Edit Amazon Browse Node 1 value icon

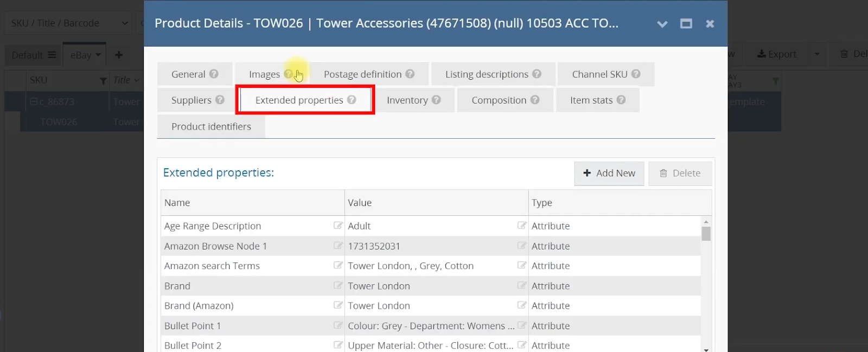click(522, 246)
